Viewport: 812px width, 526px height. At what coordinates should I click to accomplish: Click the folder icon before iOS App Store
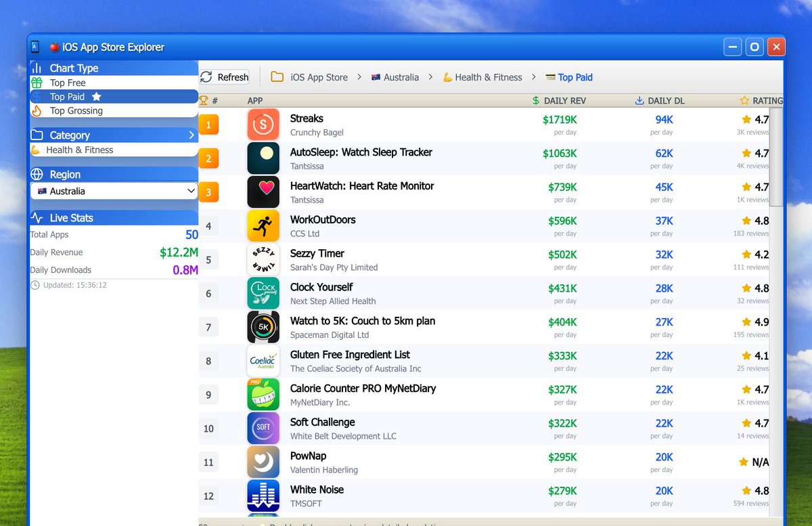tap(277, 77)
